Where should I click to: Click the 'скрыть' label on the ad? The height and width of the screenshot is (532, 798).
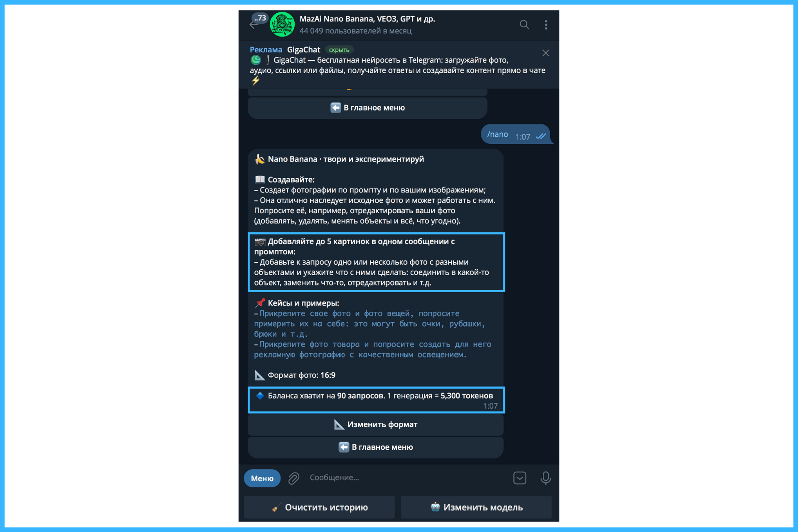339,50
